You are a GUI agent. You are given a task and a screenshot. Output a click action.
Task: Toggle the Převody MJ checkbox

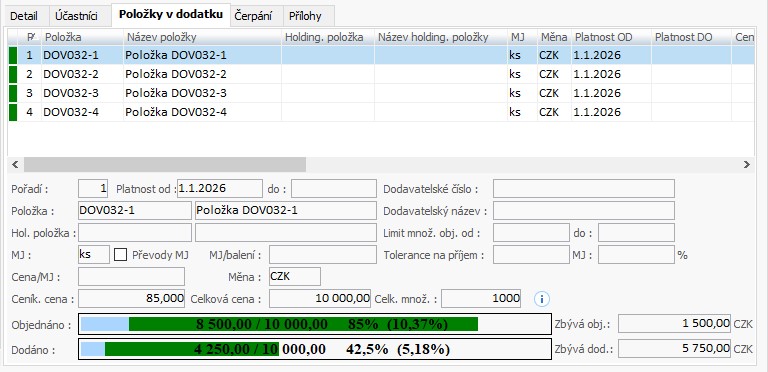120,255
